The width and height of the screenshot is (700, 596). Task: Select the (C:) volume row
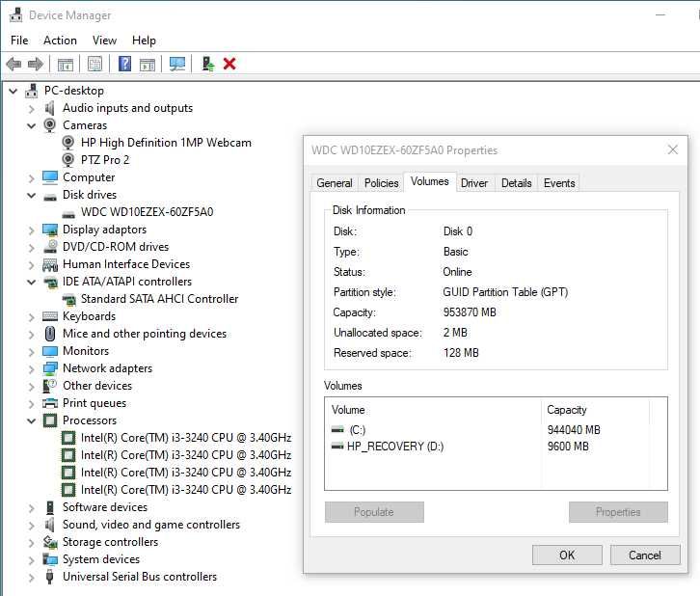pyautogui.click(x=496, y=430)
